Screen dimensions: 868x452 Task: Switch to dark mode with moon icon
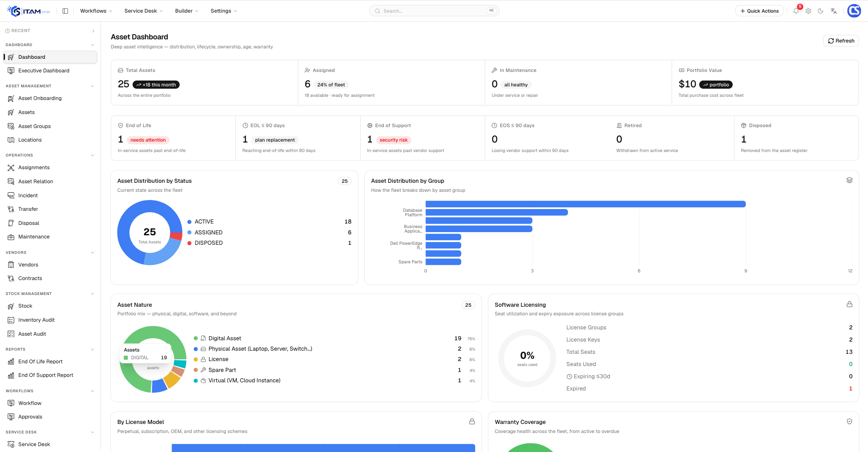[820, 11]
